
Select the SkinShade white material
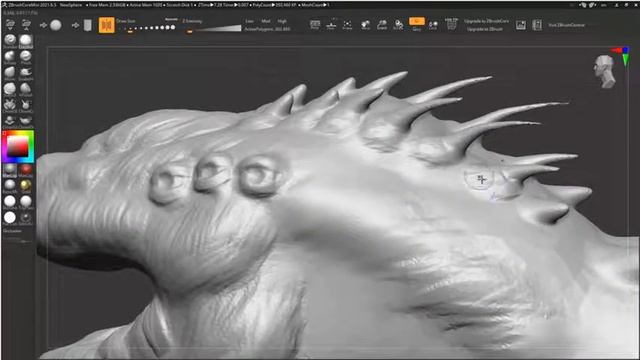[10, 202]
